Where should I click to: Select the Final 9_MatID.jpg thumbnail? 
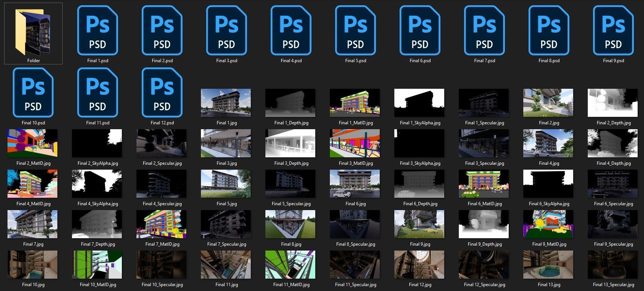coord(548,224)
